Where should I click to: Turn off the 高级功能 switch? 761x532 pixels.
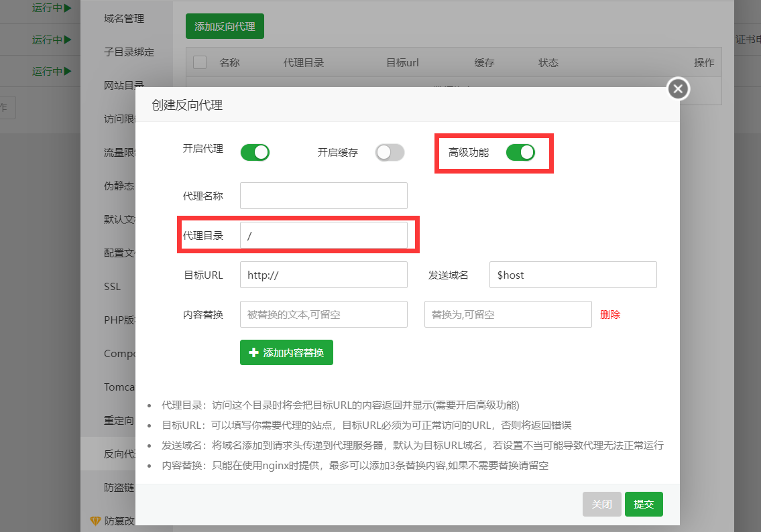tap(520, 152)
